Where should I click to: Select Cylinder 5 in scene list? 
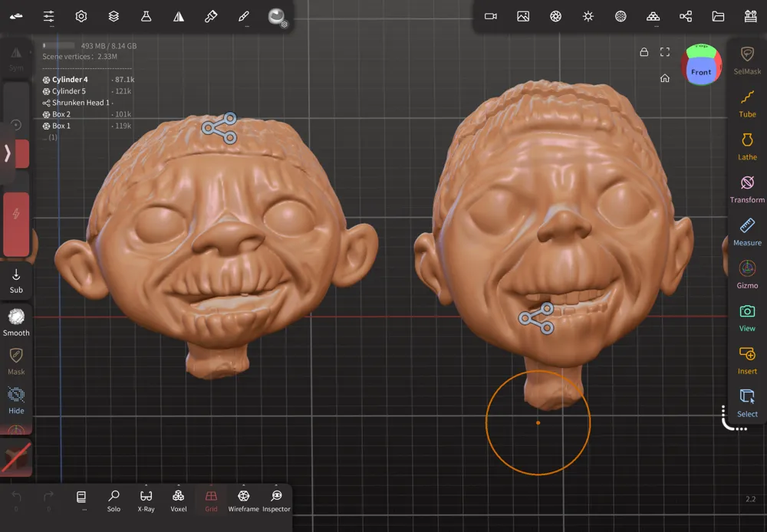pyautogui.click(x=88, y=91)
